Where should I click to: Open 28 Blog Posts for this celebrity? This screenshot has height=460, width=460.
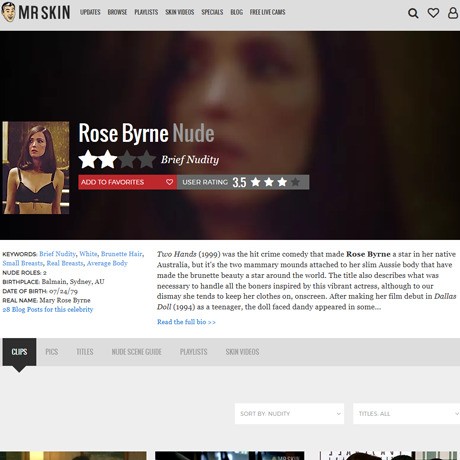(x=48, y=310)
